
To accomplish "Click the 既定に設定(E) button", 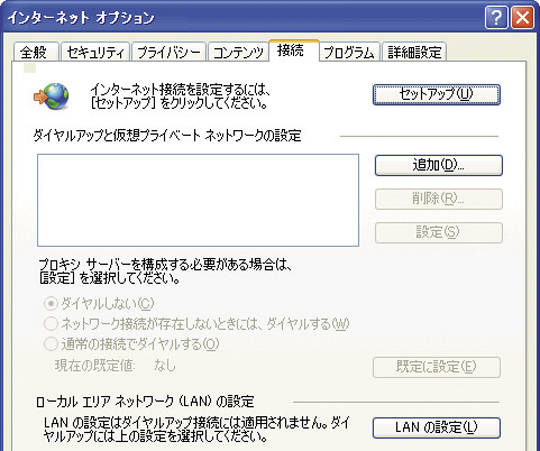I will 436,367.
